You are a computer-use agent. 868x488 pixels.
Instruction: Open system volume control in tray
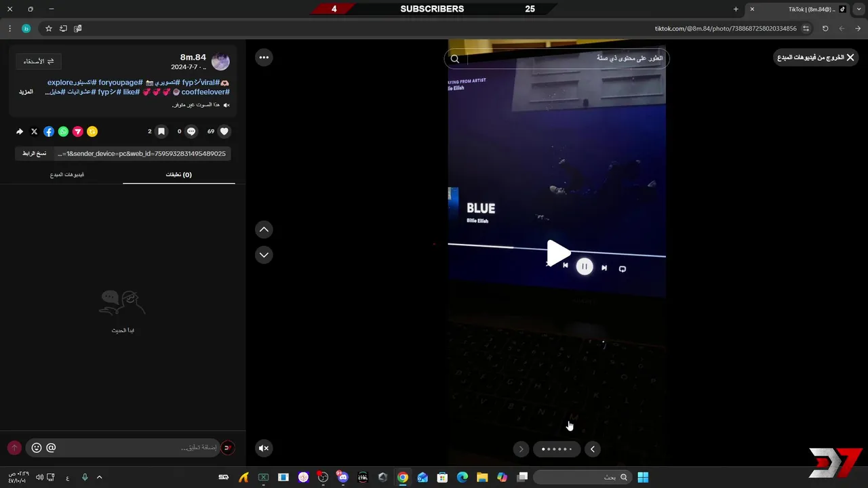click(x=39, y=477)
